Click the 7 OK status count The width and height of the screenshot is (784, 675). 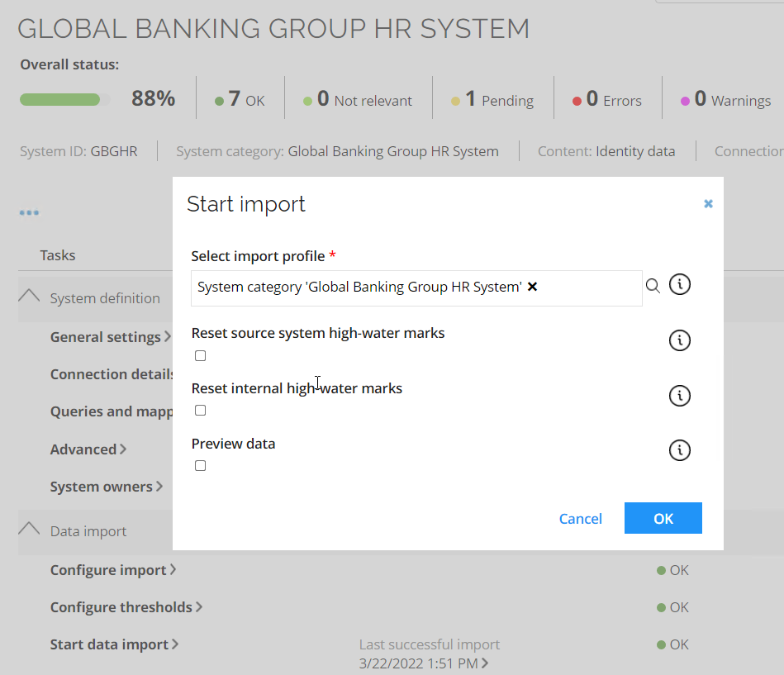tap(240, 99)
